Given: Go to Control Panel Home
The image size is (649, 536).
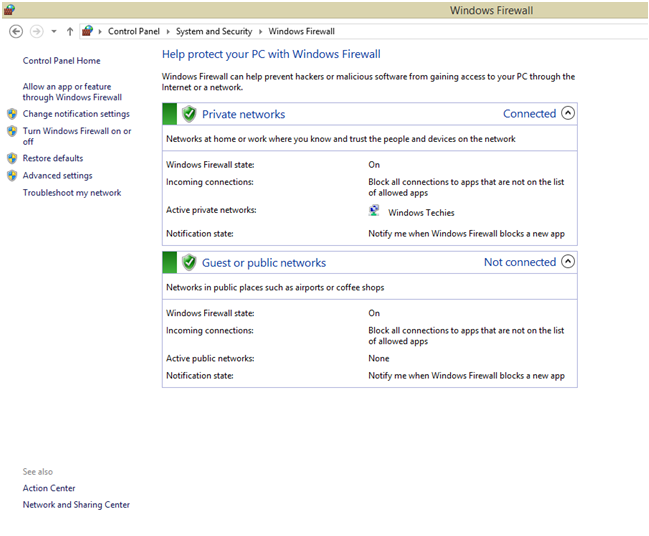Looking at the screenshot, I should point(61,61).
